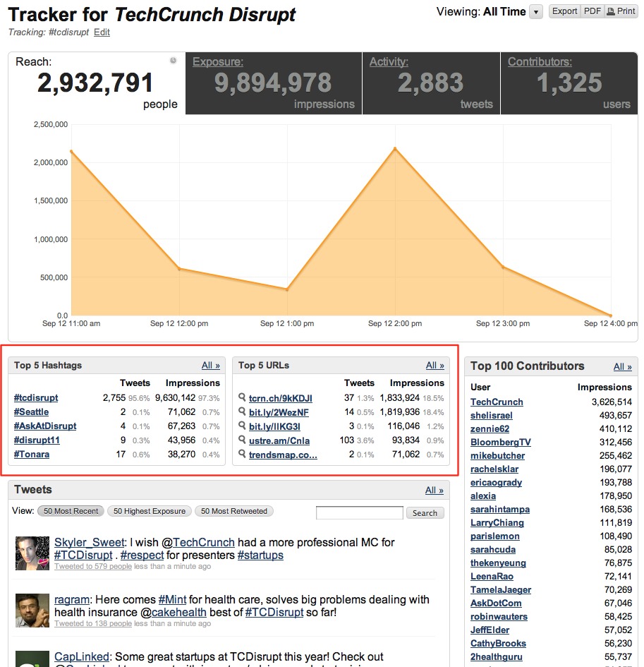The height and width of the screenshot is (667, 644).
Task: Click the small clock icon in Reach box
Action: (x=173, y=61)
